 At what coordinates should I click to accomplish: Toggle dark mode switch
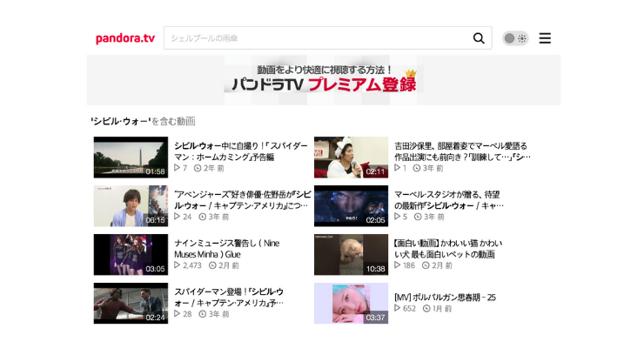(515, 38)
